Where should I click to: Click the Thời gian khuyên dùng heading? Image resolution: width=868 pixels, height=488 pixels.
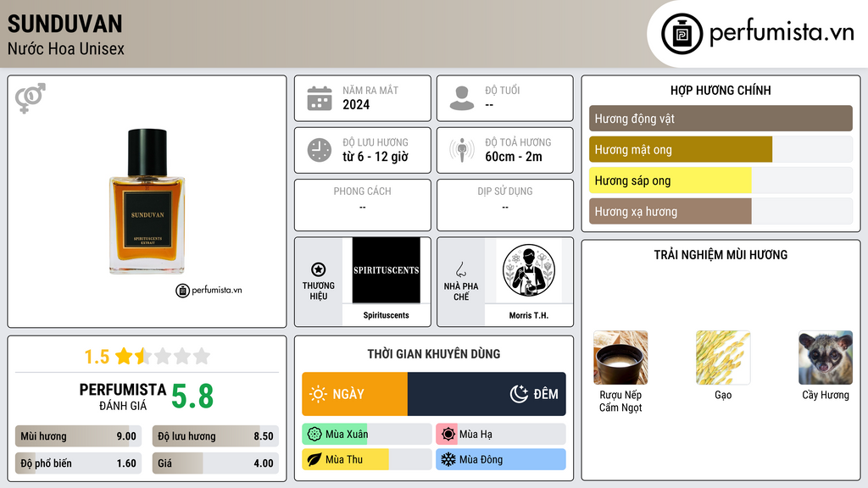434,354
